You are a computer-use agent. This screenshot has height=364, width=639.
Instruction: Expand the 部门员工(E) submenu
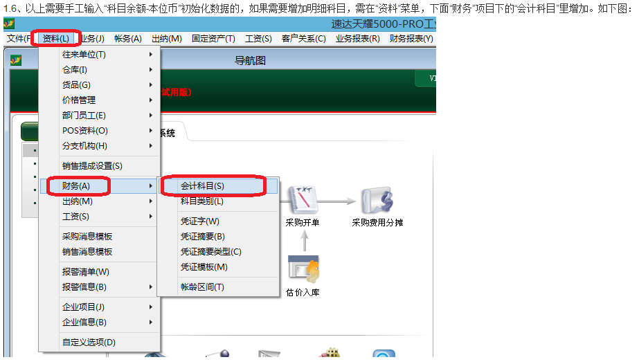[x=100, y=116]
